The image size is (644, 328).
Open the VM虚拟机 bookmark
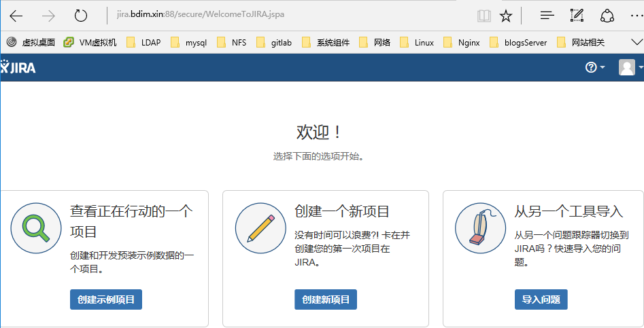[x=90, y=42]
